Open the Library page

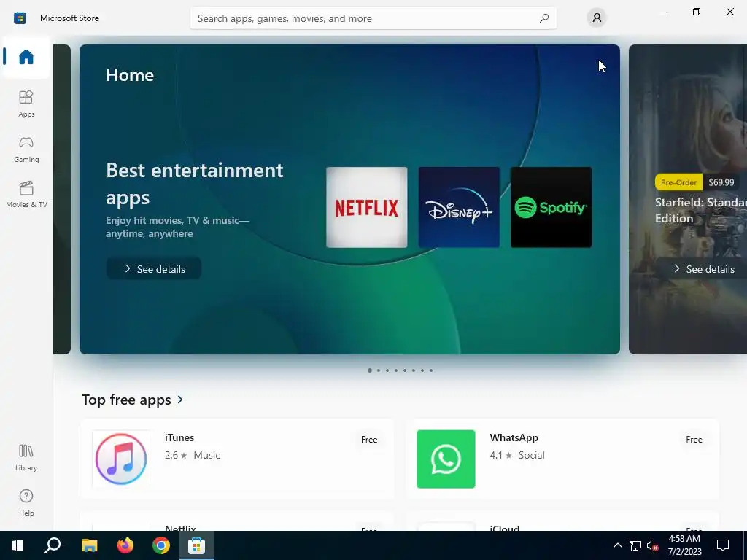[x=26, y=457]
